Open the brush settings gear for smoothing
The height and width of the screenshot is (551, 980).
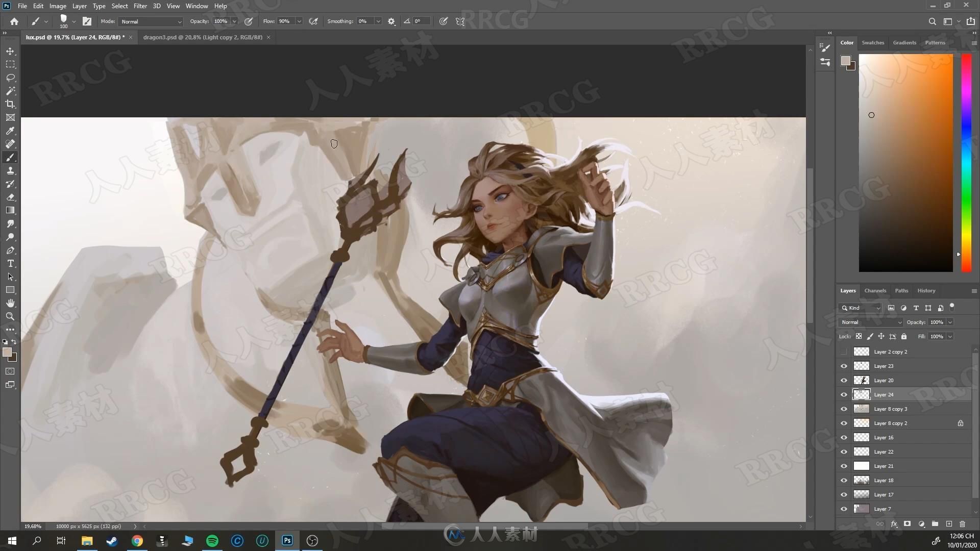click(391, 21)
